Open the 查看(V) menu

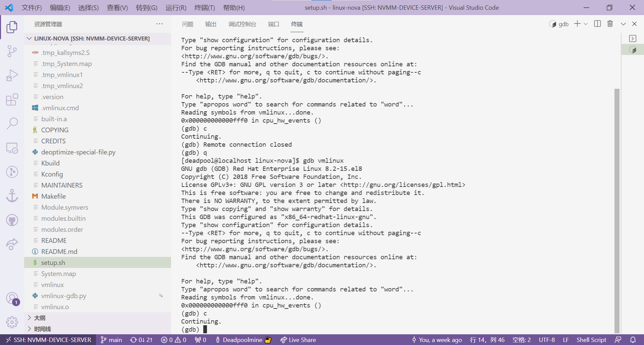tap(117, 8)
